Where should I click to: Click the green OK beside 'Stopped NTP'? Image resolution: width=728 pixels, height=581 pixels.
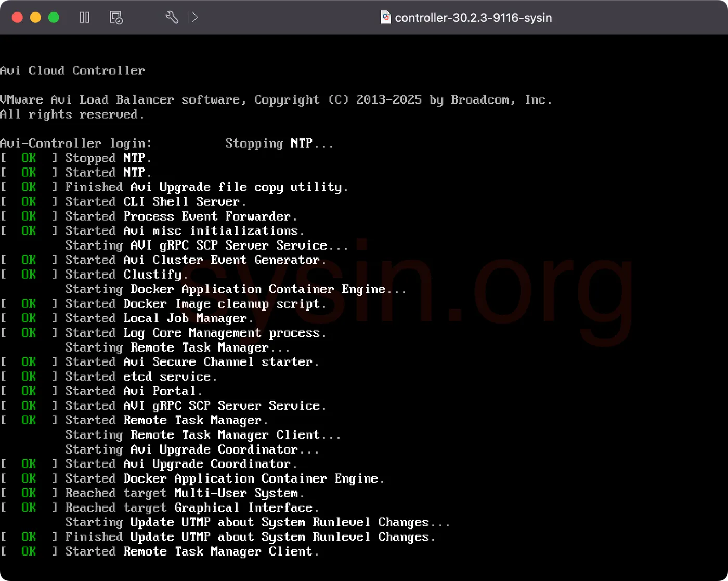(29, 158)
